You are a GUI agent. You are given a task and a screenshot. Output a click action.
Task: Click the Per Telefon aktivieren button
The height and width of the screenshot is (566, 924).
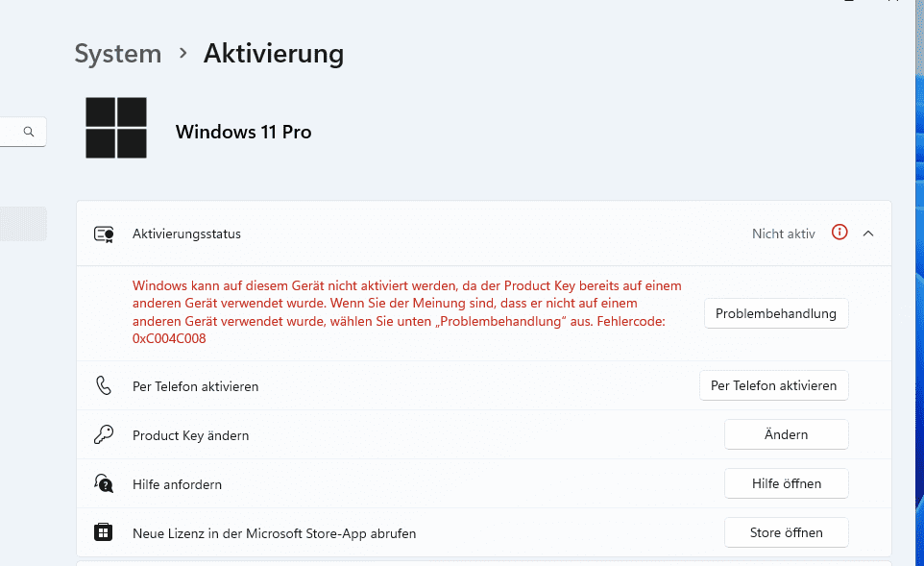[774, 385]
